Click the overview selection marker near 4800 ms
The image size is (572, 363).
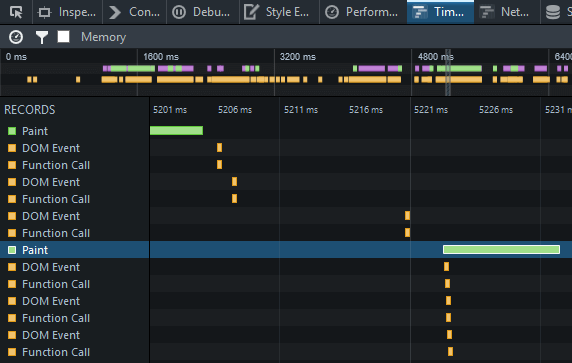click(x=448, y=72)
